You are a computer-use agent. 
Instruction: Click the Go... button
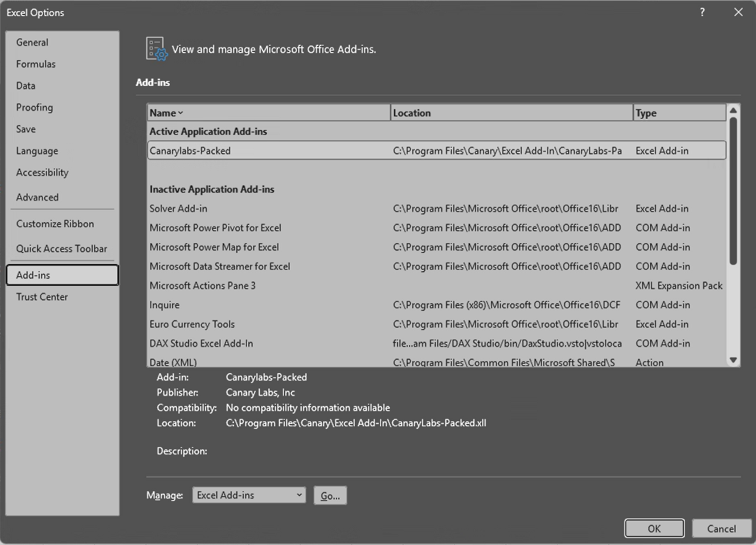point(330,496)
